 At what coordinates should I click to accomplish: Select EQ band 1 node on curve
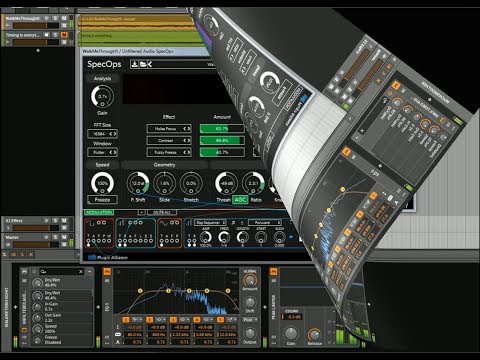pyautogui.click(x=140, y=291)
